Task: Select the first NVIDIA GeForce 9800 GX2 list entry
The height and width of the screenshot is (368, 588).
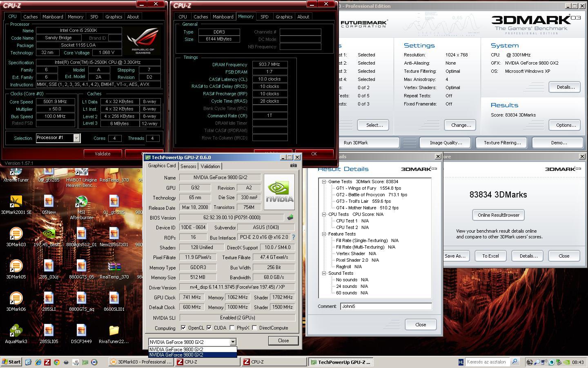Action: 192,350
